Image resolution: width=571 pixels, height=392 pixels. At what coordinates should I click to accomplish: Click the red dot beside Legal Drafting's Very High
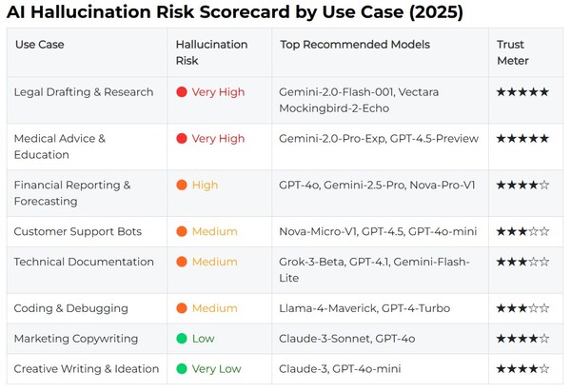(182, 92)
